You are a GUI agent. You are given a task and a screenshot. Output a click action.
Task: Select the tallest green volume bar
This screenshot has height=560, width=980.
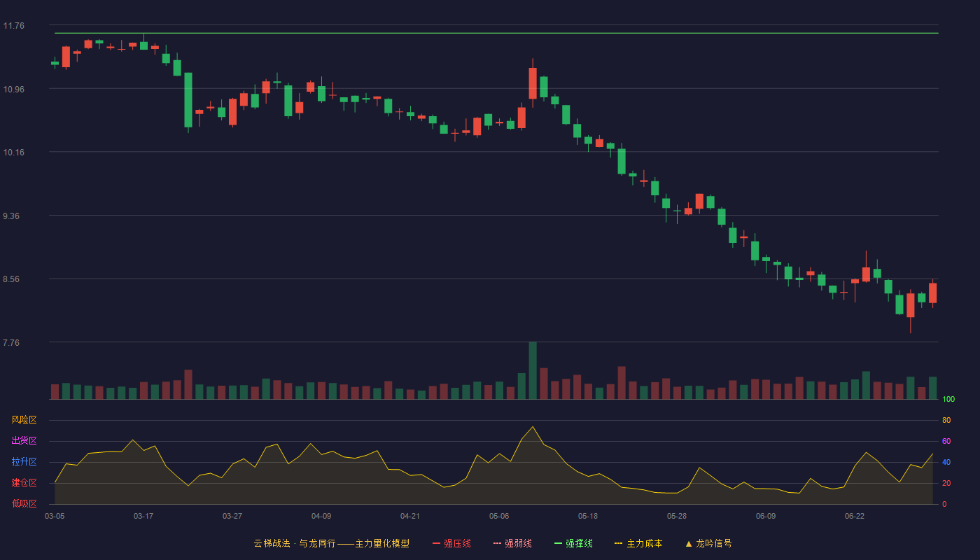point(533,370)
